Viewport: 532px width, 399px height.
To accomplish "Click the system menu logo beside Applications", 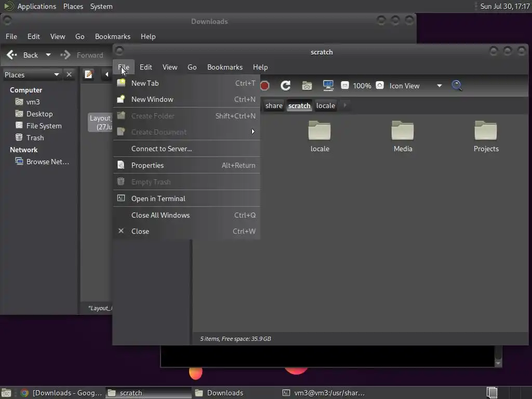I will [8, 6].
